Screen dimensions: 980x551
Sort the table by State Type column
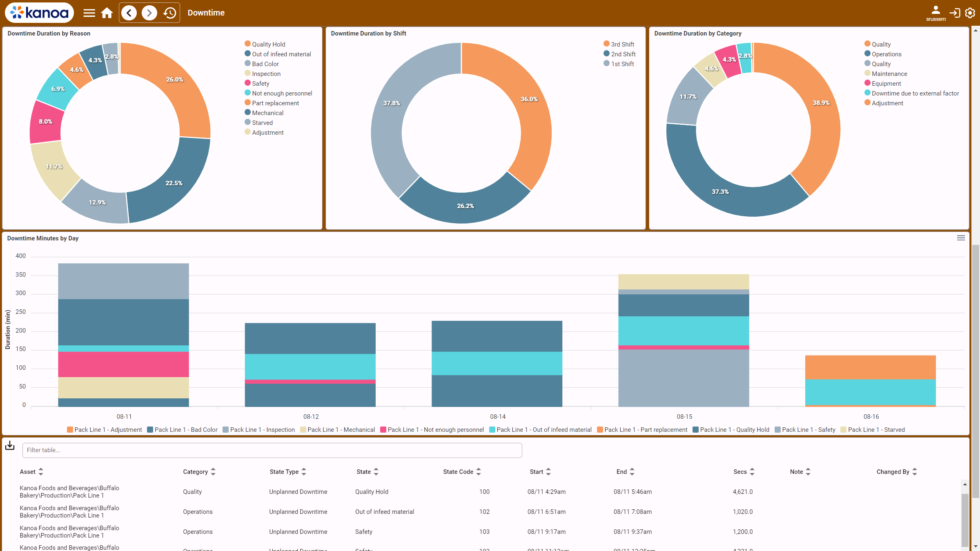click(x=288, y=472)
